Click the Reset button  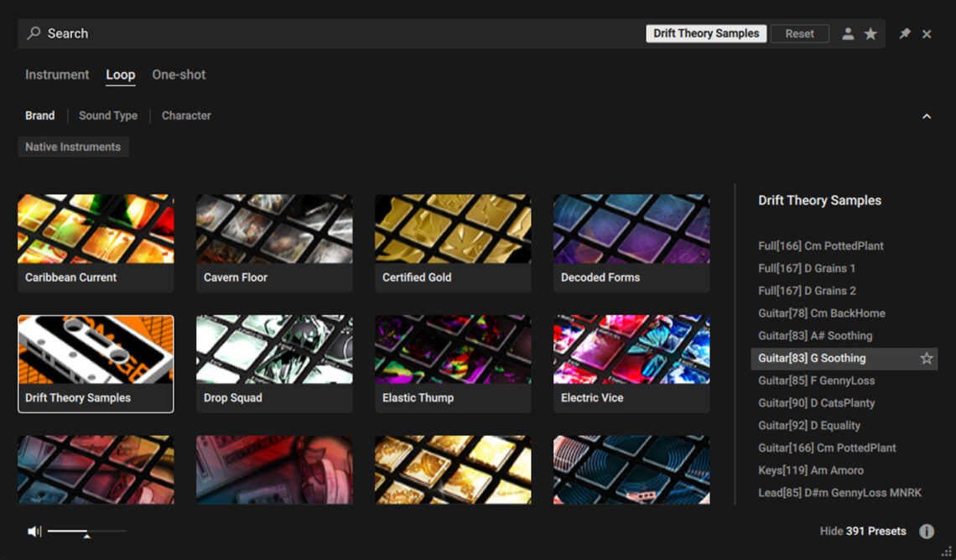click(799, 34)
